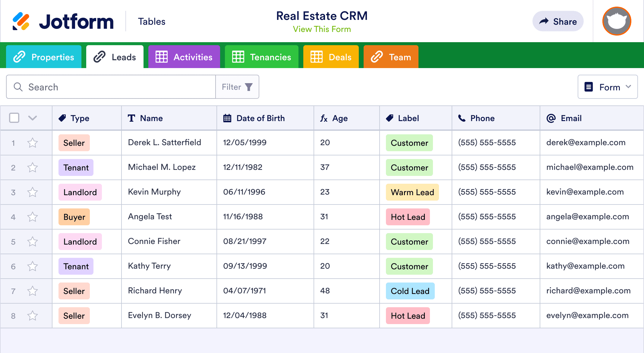644x353 pixels.
Task: Click the calendar icon in the Date of Birth header
Action: click(x=227, y=118)
